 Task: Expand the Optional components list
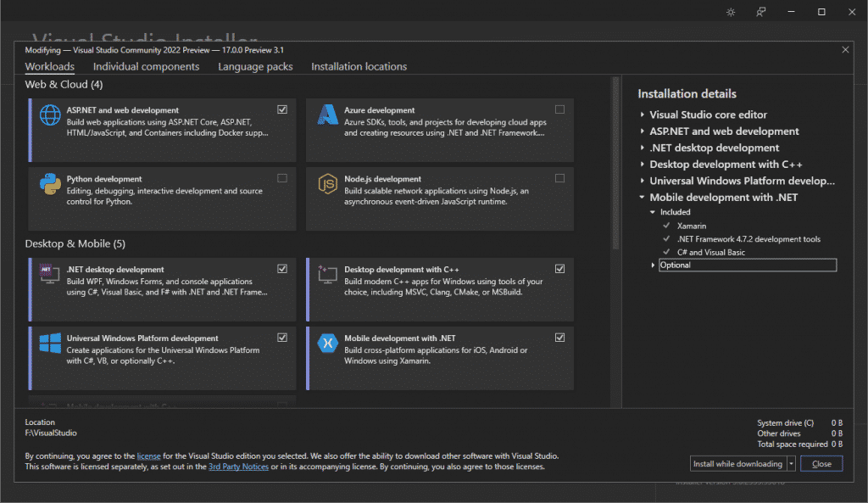click(x=654, y=265)
